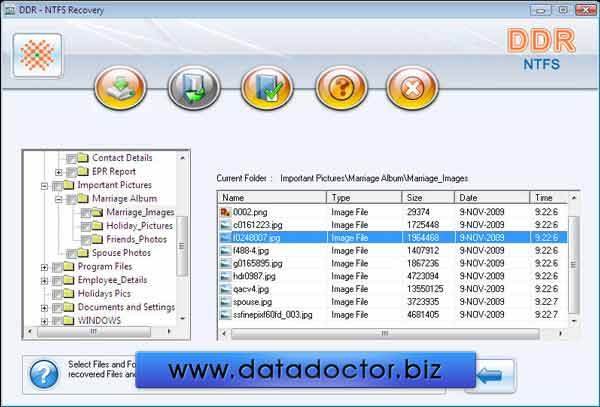Screen dimensions: 600x407
Task: Click the size value 4723094
Action: (x=423, y=276)
